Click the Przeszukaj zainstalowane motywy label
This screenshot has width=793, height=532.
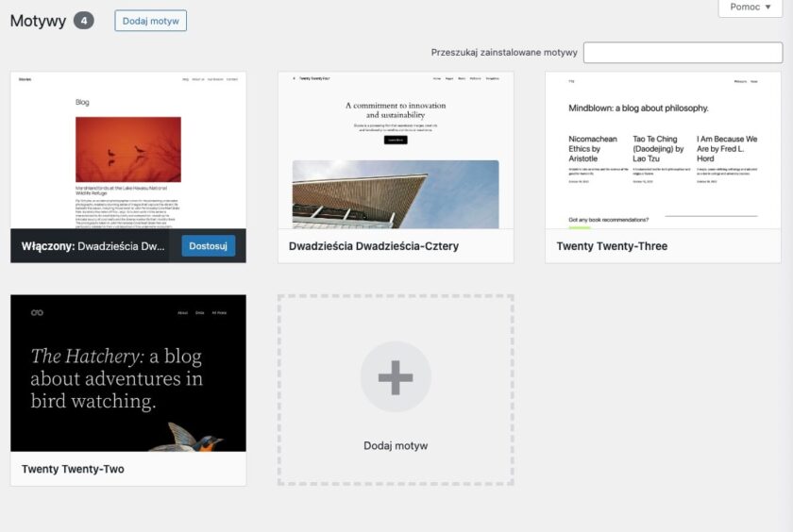tap(504, 53)
